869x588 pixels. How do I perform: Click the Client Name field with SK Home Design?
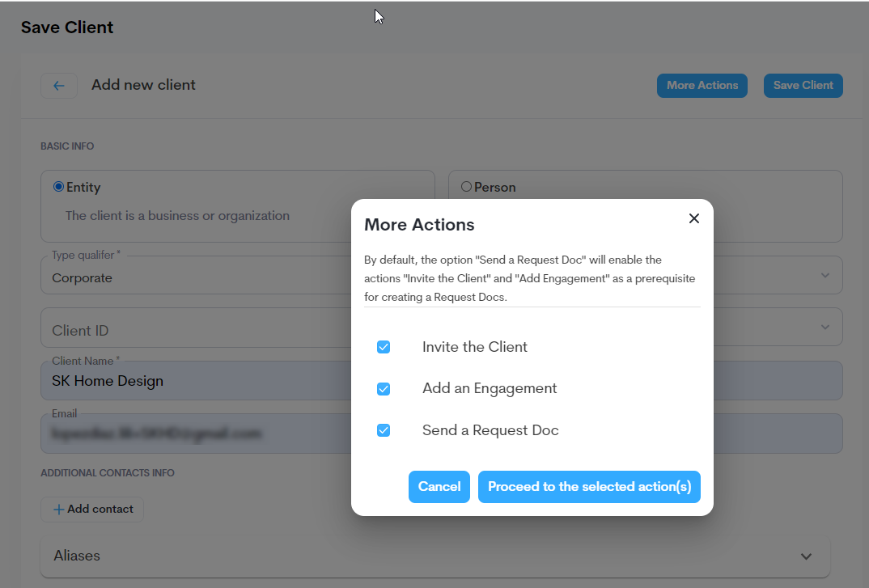click(x=194, y=381)
